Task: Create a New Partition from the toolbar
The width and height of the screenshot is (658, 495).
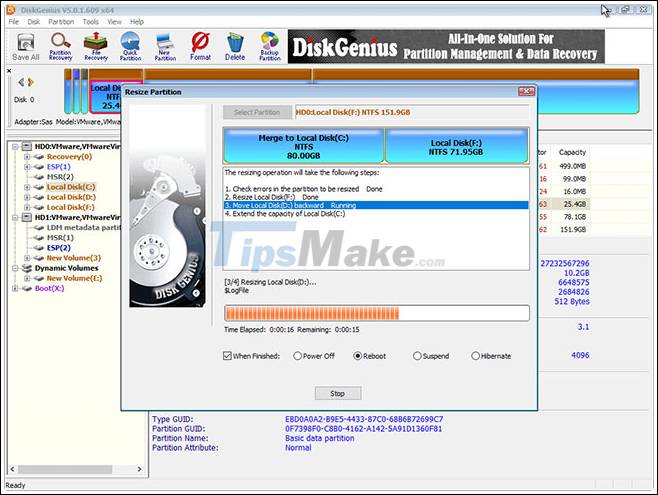Action: point(165,47)
